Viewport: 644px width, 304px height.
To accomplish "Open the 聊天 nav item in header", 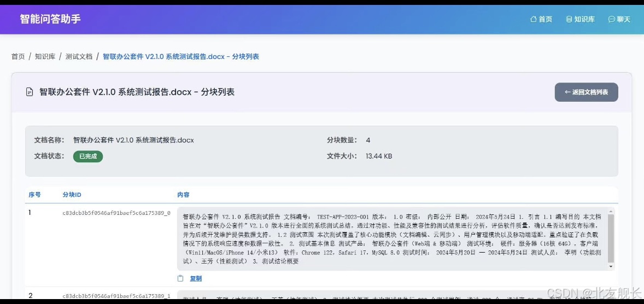I will pos(619,19).
